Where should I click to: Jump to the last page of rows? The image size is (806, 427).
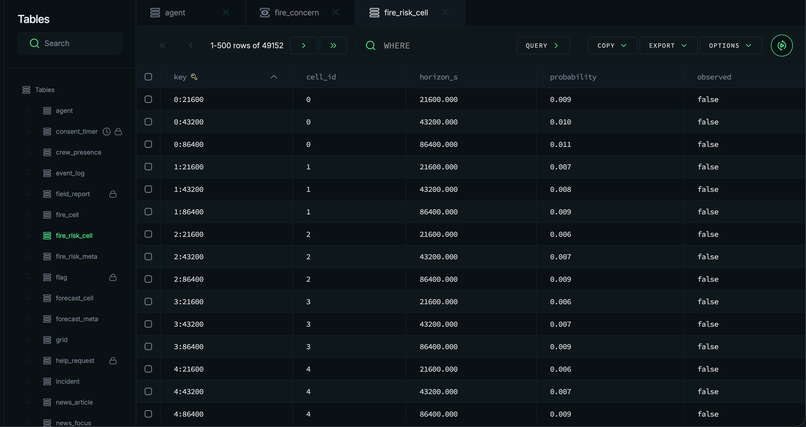point(333,46)
